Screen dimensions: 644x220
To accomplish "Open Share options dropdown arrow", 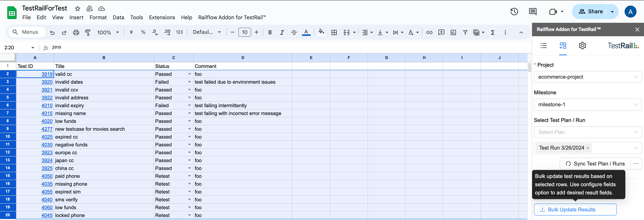I will [612, 12].
